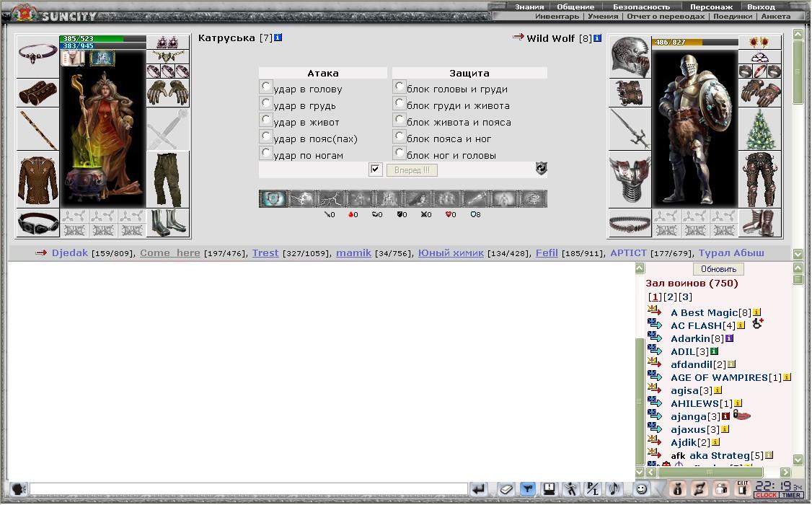
Task: Select attack option удар в живот
Action: pyautogui.click(x=265, y=119)
